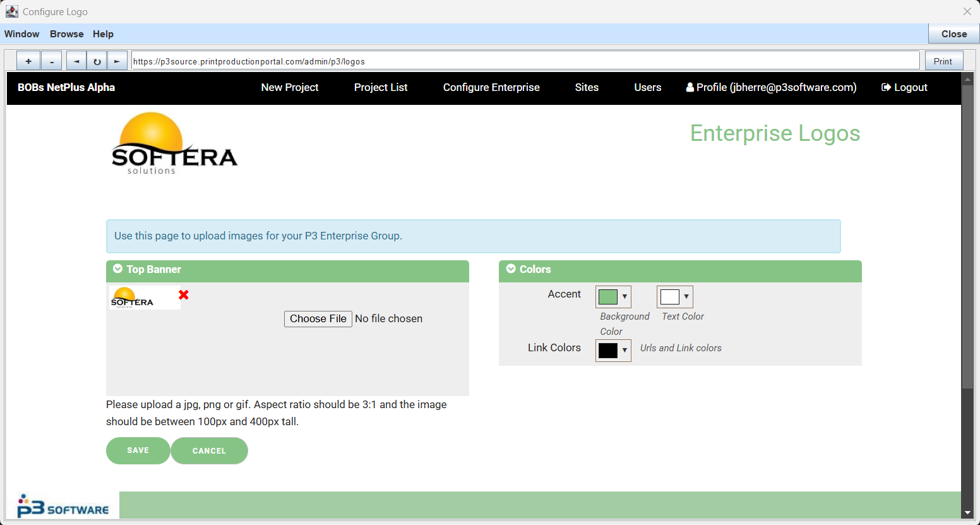Click the Choose File button
The height and width of the screenshot is (525, 980).
pos(318,319)
